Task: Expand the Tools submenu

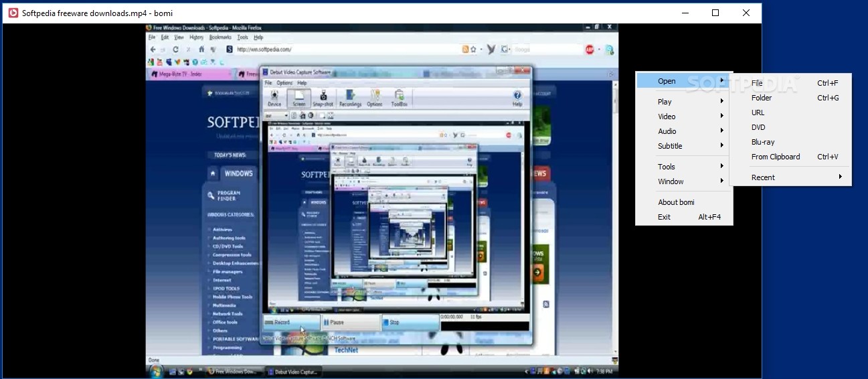Action: pyautogui.click(x=683, y=167)
